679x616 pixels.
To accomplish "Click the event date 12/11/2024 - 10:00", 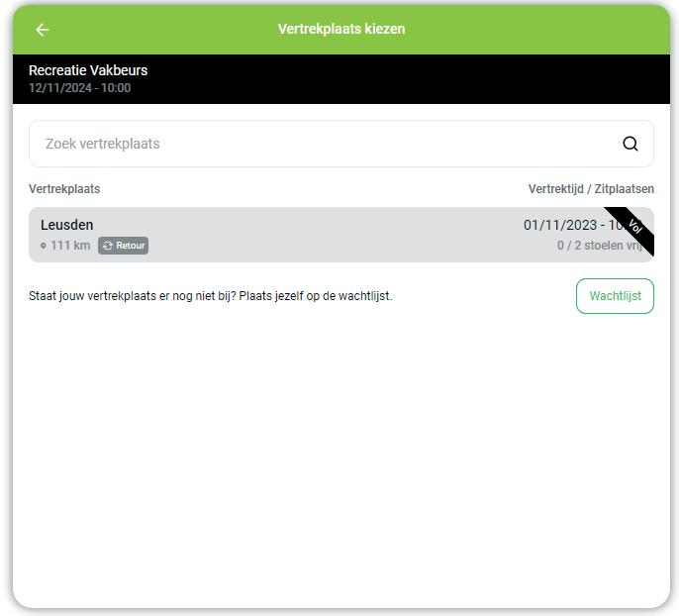I will point(79,88).
